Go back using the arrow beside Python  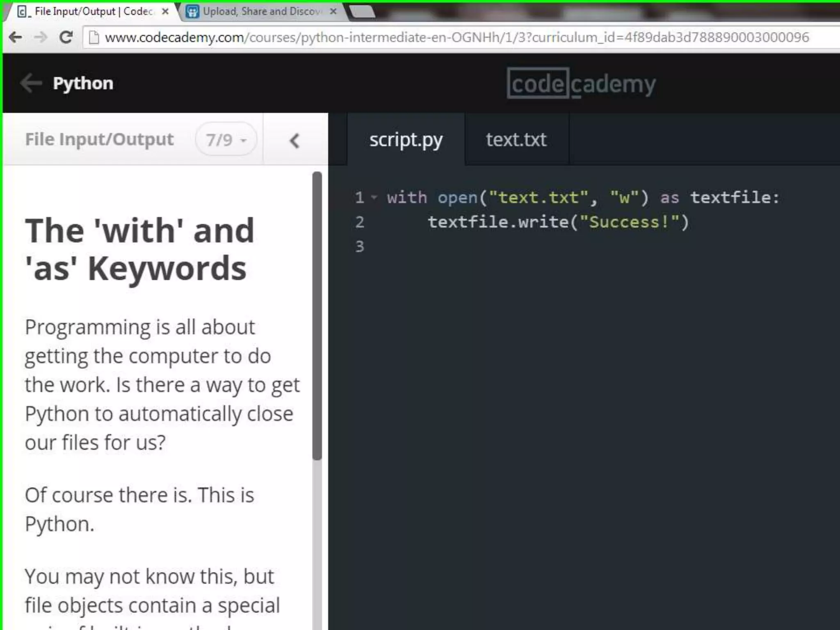(x=31, y=83)
